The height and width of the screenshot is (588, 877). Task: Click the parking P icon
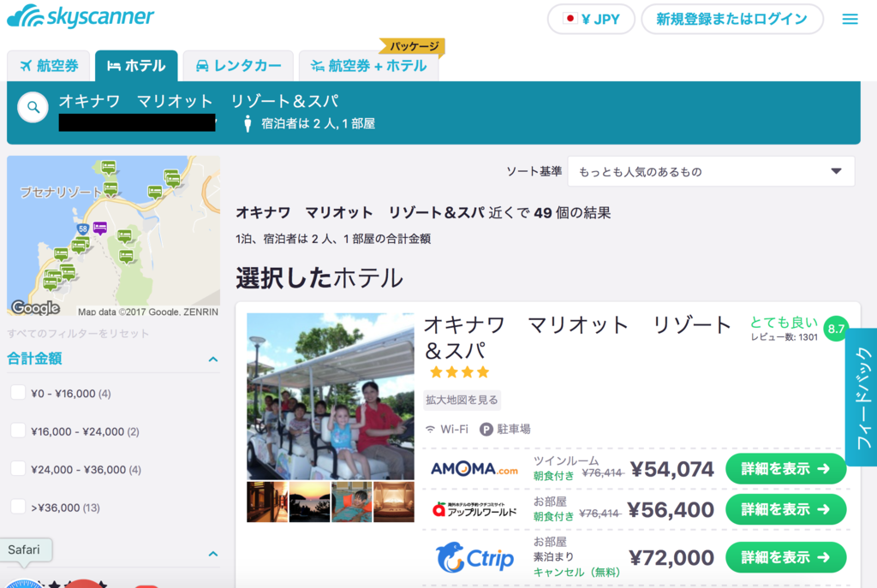486,430
